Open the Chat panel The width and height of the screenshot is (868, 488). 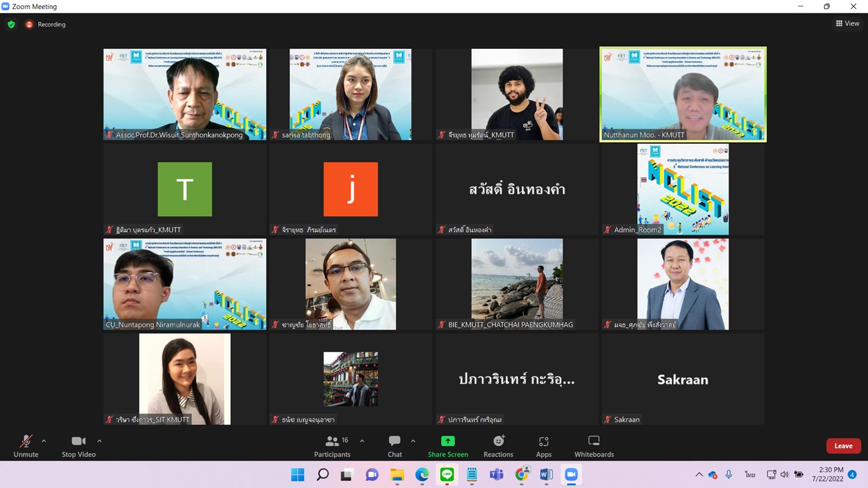pos(395,446)
